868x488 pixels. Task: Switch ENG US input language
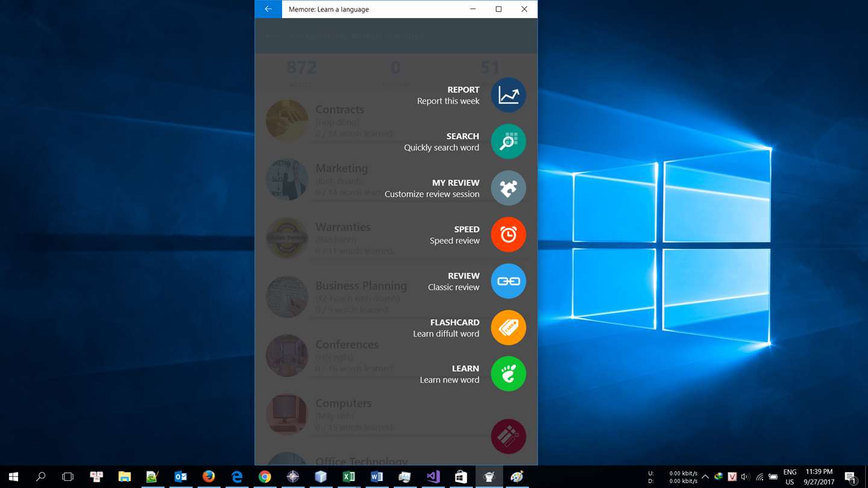pyautogui.click(x=790, y=477)
